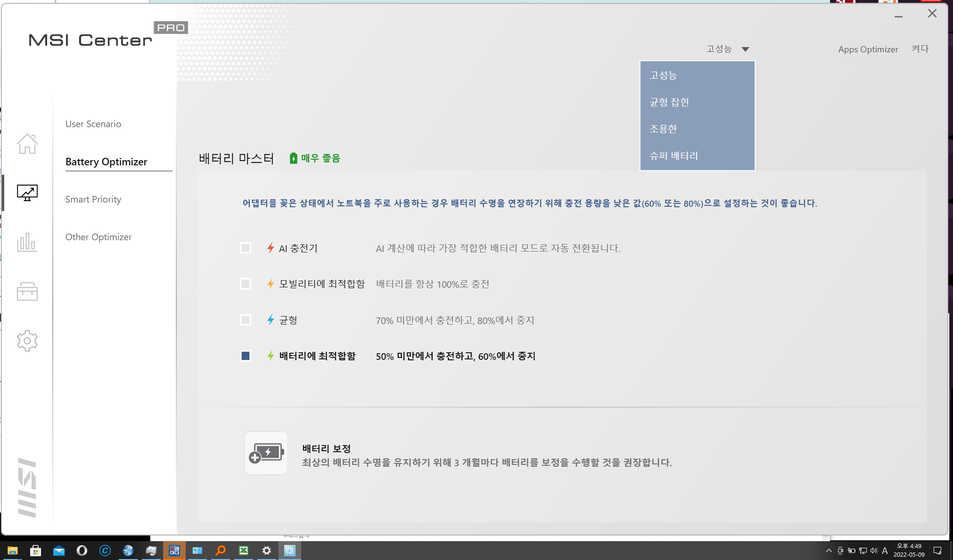The width and height of the screenshot is (953, 560).
Task: Click the 배터리에 최적합함 green lightning icon
Action: tap(271, 356)
